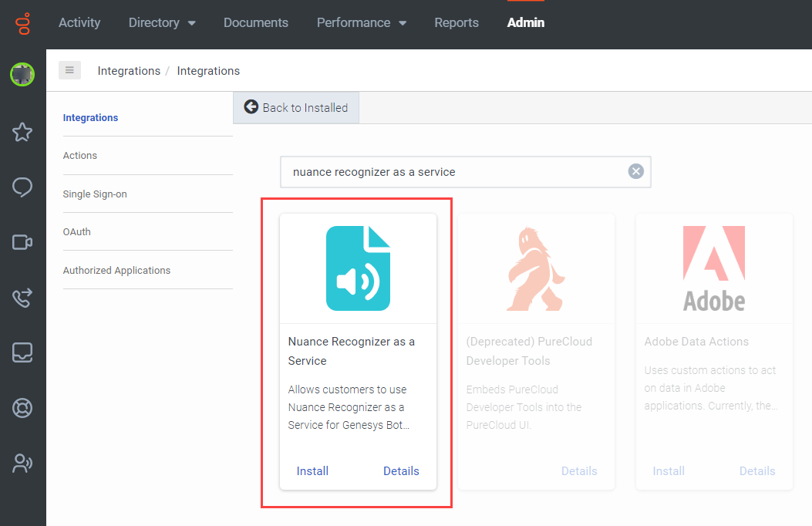The image size is (812, 526).
Task: Open the inbox tray sidebar icon
Action: [x=22, y=352]
